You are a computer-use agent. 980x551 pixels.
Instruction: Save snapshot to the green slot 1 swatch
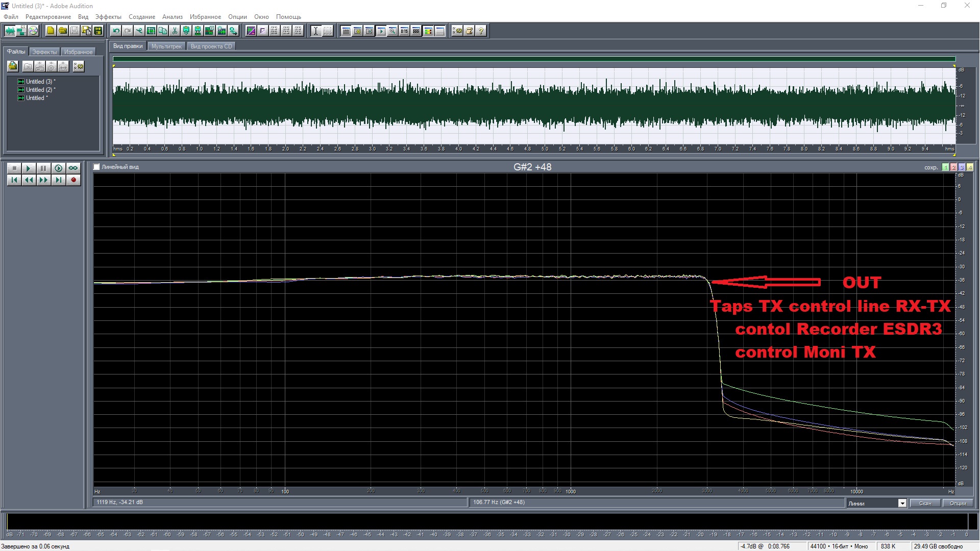click(945, 167)
